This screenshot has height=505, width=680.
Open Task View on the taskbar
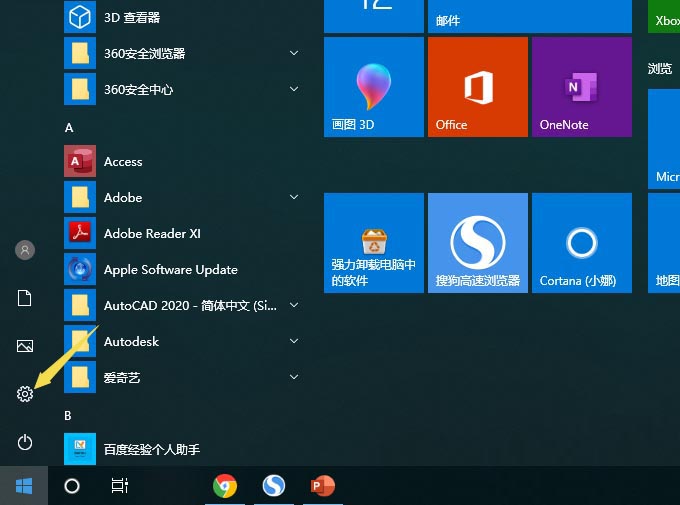pyautogui.click(x=119, y=485)
